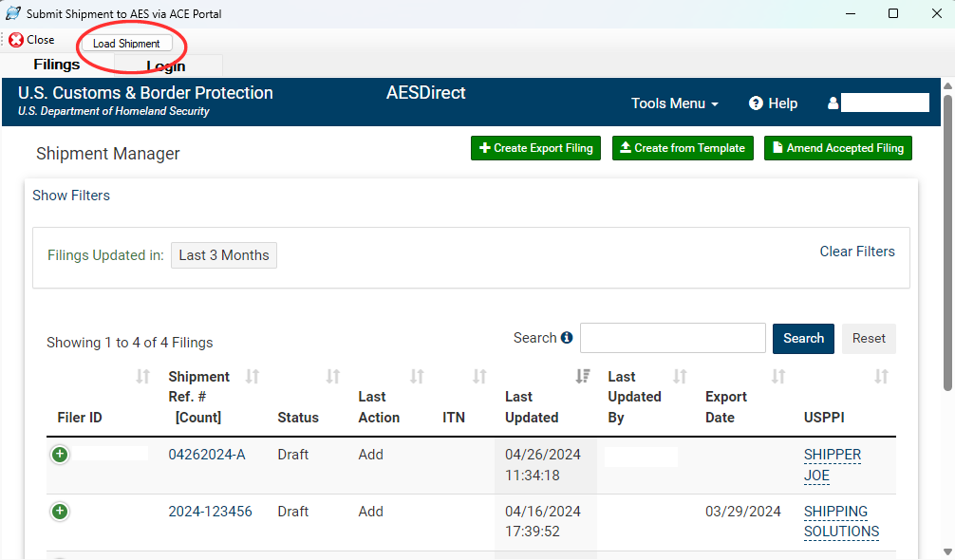
Task: Click the user account person icon
Action: click(833, 103)
